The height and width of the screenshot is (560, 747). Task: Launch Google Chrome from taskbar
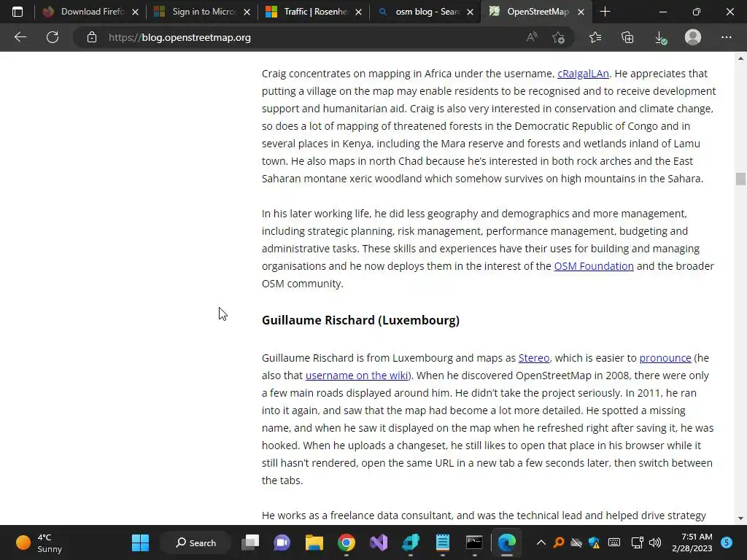[x=347, y=542]
